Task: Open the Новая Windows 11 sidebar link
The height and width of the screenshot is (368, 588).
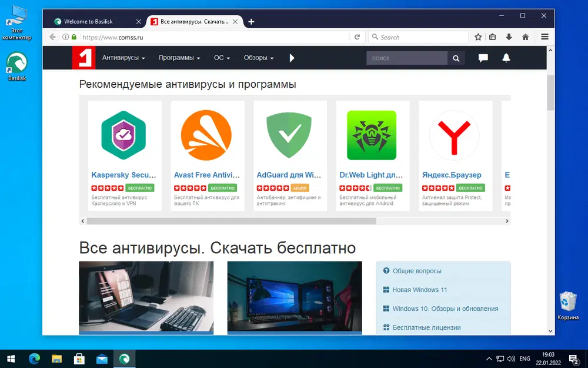Action: 420,290
